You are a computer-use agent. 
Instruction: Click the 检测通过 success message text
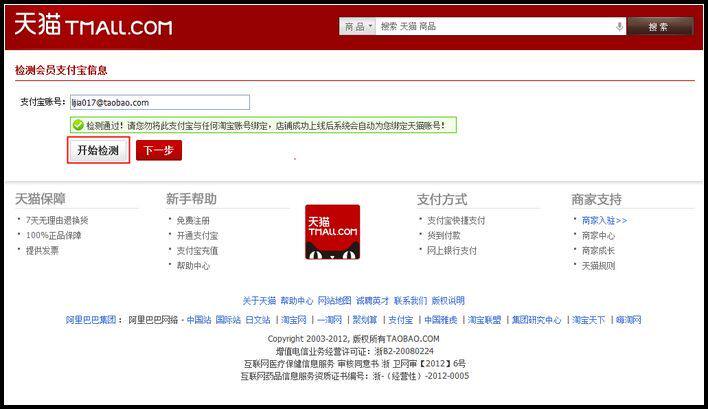pos(266,125)
